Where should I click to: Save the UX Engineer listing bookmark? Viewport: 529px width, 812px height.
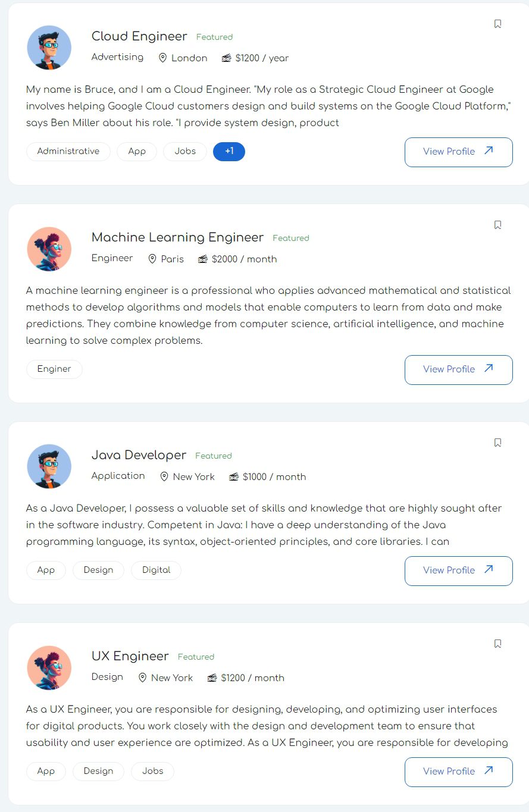pos(498,644)
